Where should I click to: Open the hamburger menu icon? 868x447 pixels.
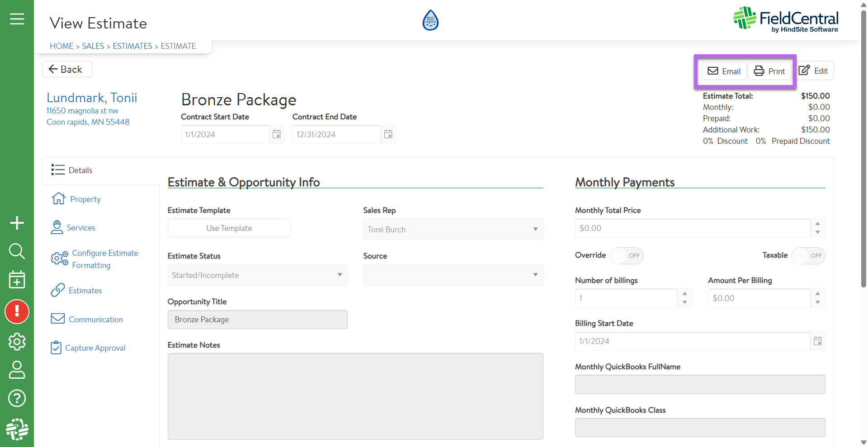17,19
